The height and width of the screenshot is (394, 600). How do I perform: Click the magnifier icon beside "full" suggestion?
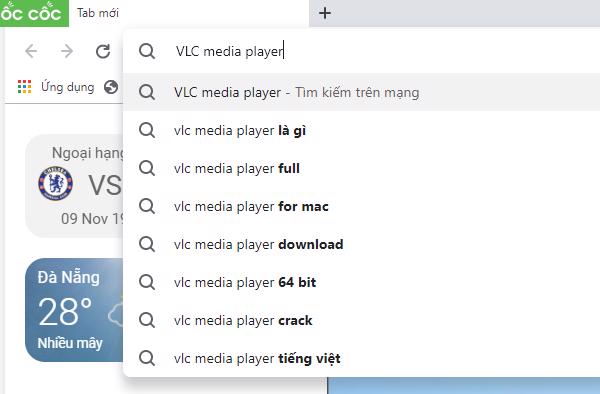(x=147, y=168)
